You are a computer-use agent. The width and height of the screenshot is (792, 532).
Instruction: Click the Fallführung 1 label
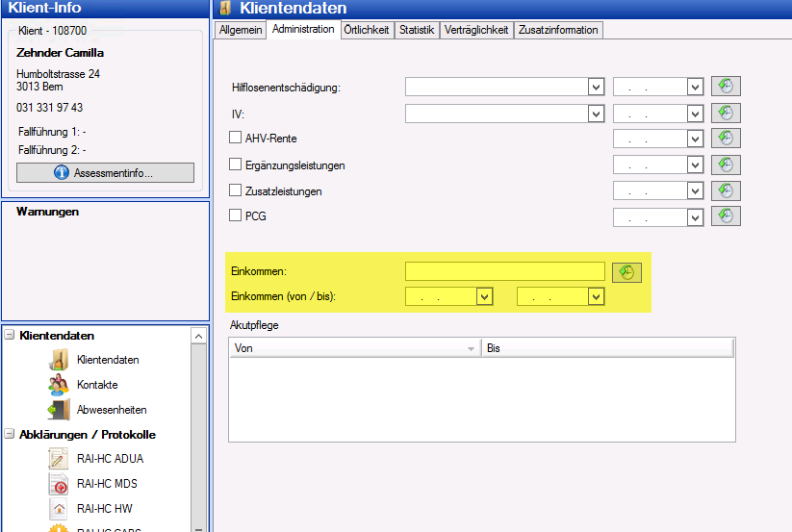[52, 132]
